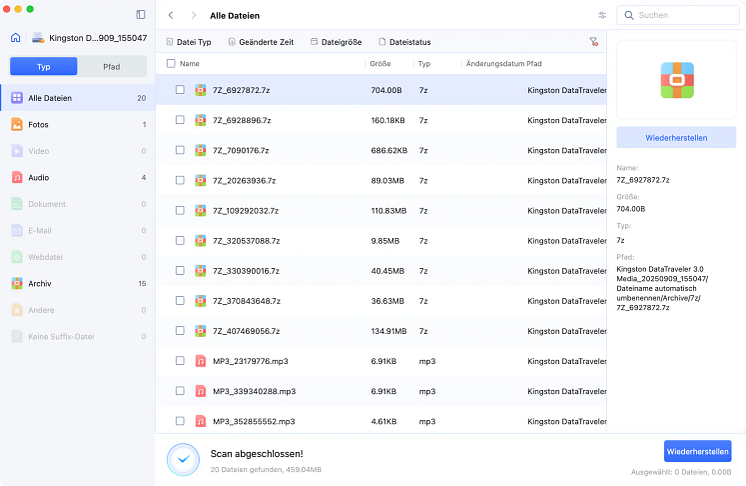The image size is (746, 486).
Task: Click the Alle Dateien grid icon
Action: pos(17,98)
